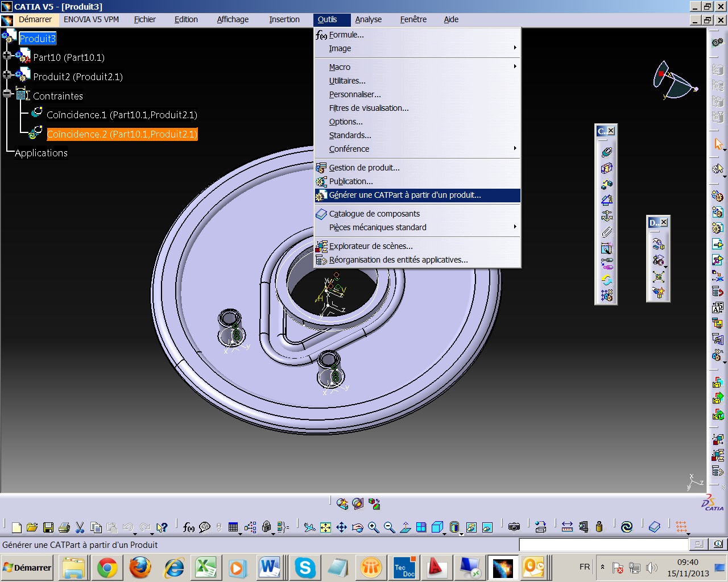Image resolution: width=728 pixels, height=582 pixels.
Task: Open the Pièces mécaniques standard submenu arrow
Action: [515, 227]
